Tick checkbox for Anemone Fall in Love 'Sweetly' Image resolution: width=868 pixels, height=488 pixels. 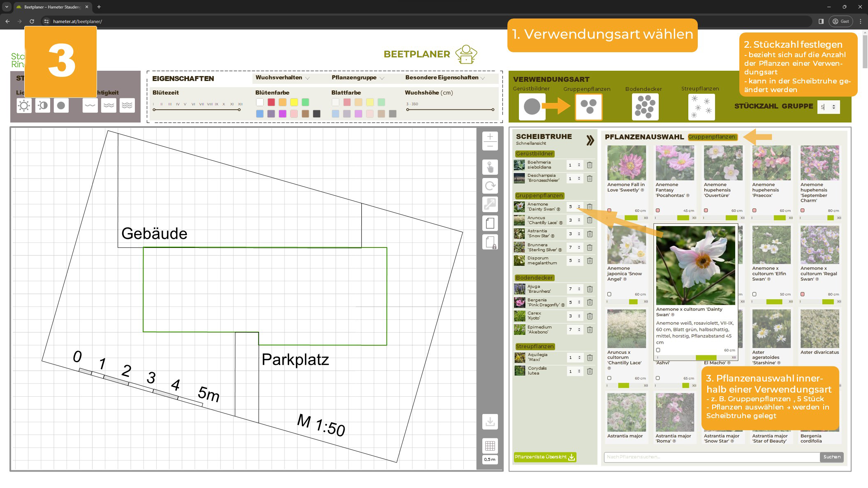609,210
